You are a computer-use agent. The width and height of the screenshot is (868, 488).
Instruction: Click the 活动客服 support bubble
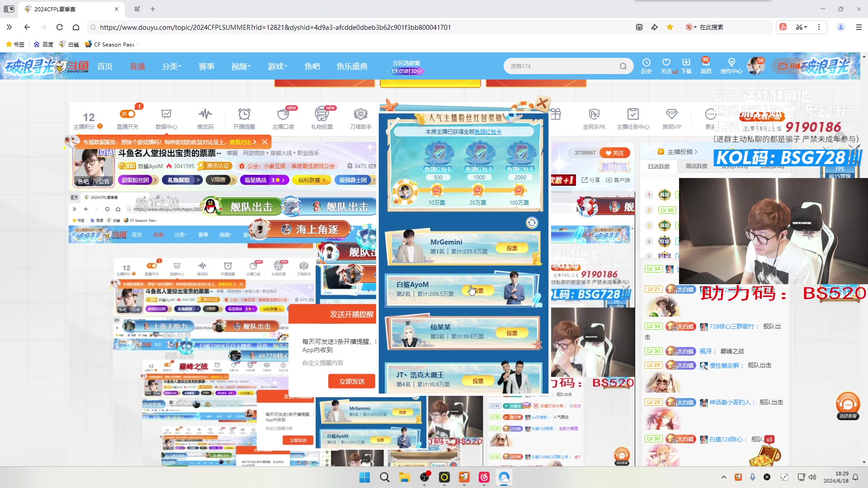[848, 406]
